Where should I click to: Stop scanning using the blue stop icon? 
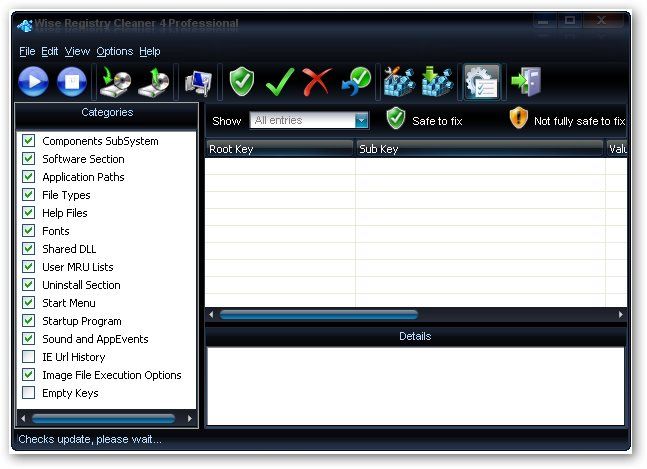(x=72, y=82)
